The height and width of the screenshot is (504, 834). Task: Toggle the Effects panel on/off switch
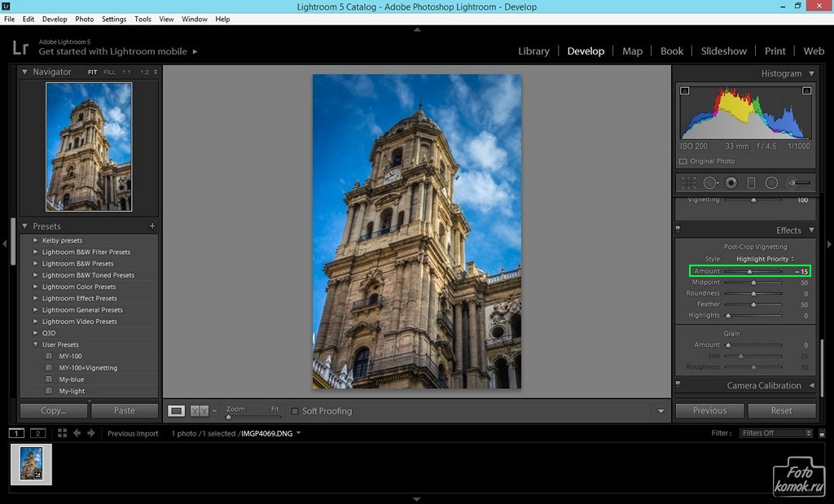[678, 230]
